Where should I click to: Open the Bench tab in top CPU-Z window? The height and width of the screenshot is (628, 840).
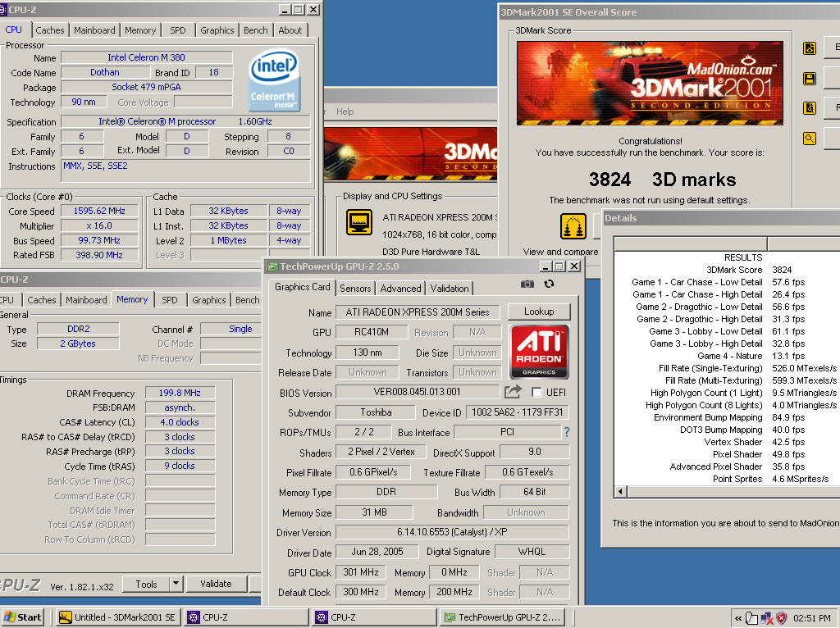tap(256, 30)
